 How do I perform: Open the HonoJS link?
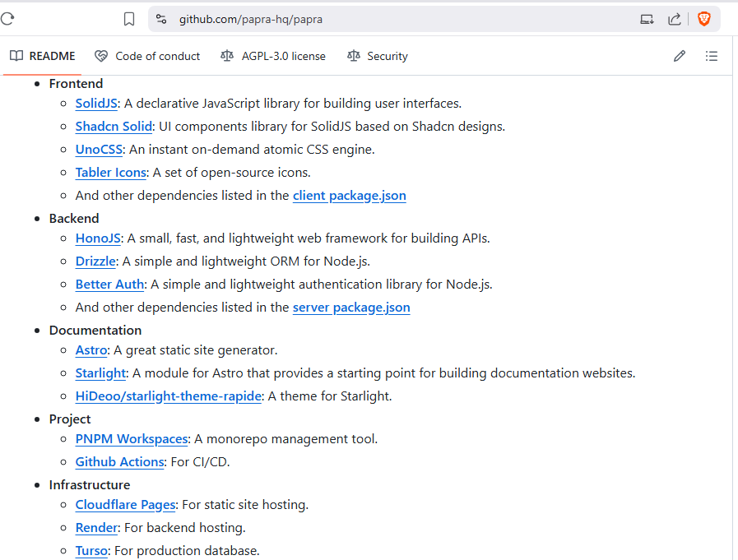tap(98, 238)
